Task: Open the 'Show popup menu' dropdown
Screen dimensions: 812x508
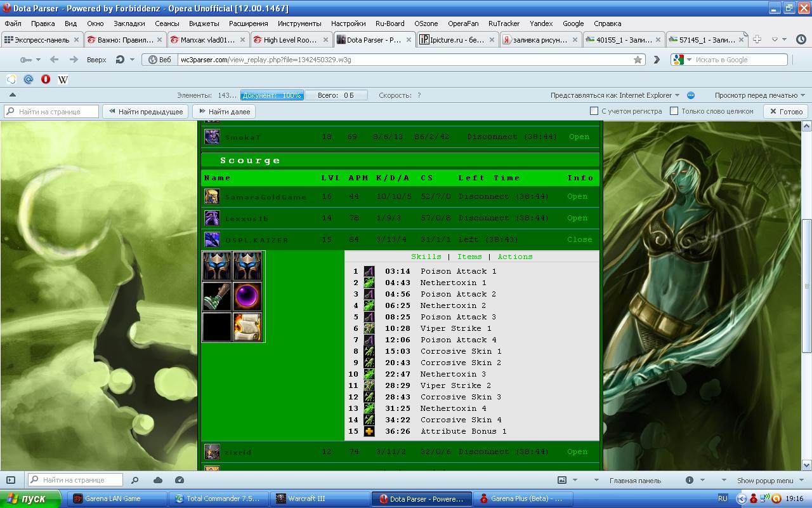Action: [771, 480]
